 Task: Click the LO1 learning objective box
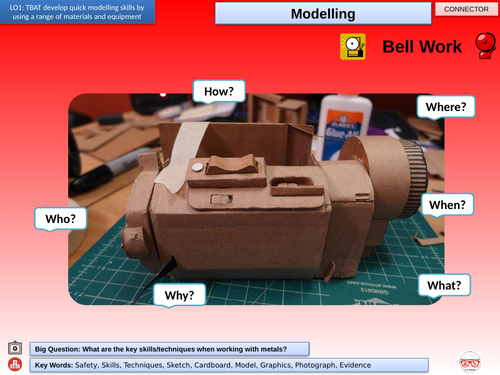click(77, 12)
